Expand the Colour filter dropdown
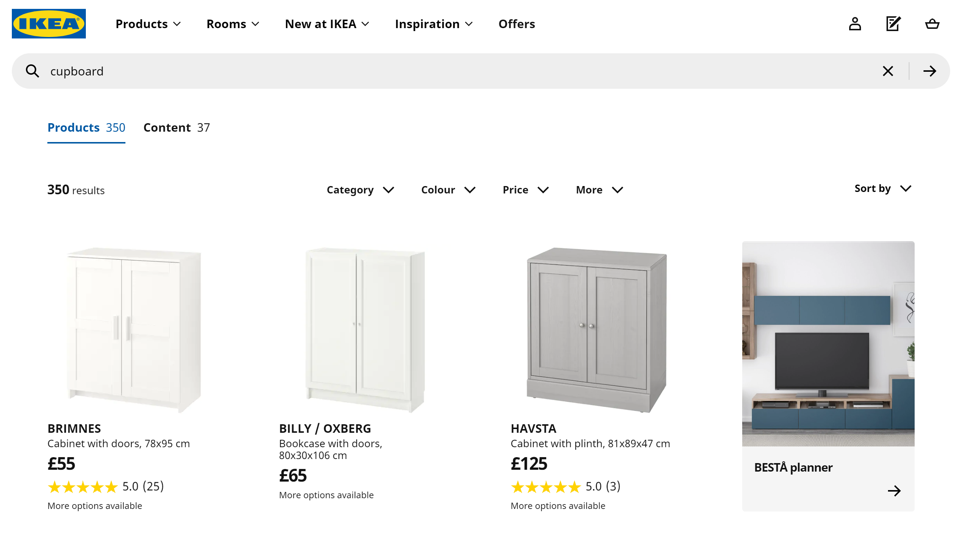The width and height of the screenshot is (962, 560). 448,190
